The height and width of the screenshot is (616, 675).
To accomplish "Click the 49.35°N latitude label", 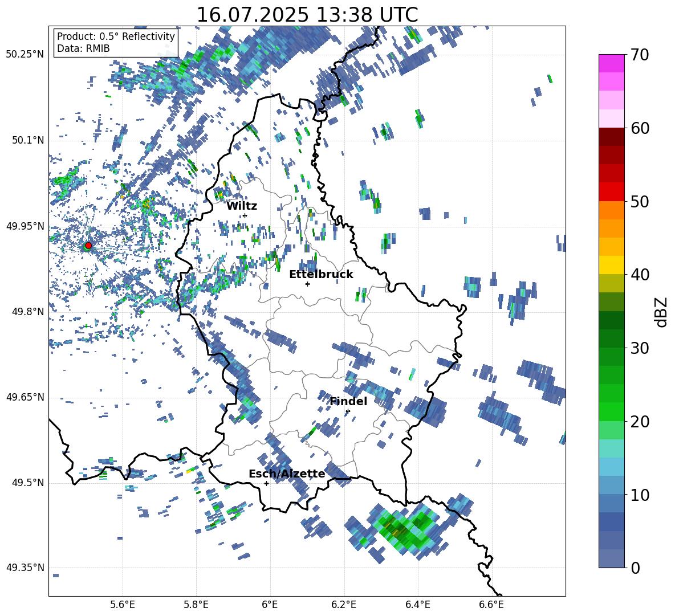I will pos(26,568).
